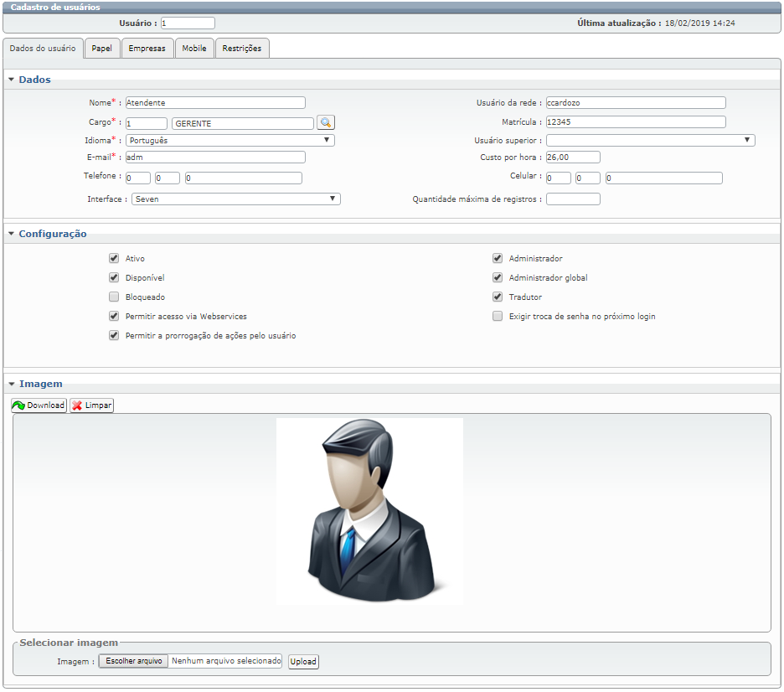Toggle Permitir a prorrogação de ações checkbox
Screen dimensions: 784x692
pos(114,335)
